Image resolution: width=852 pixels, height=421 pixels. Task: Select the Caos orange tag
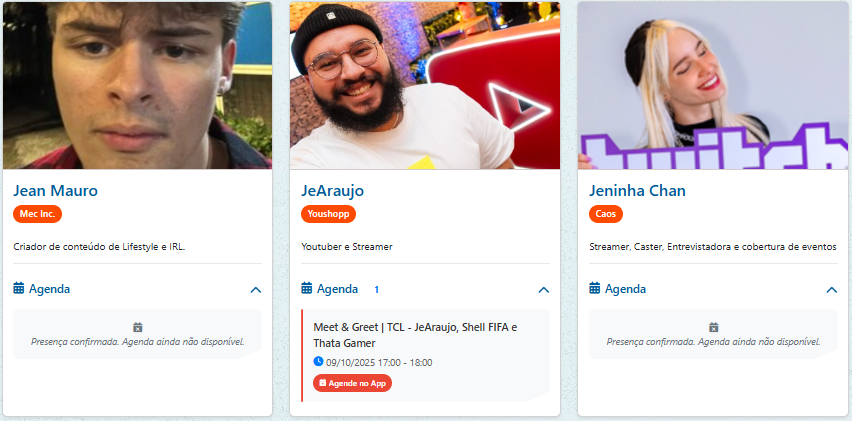point(606,214)
